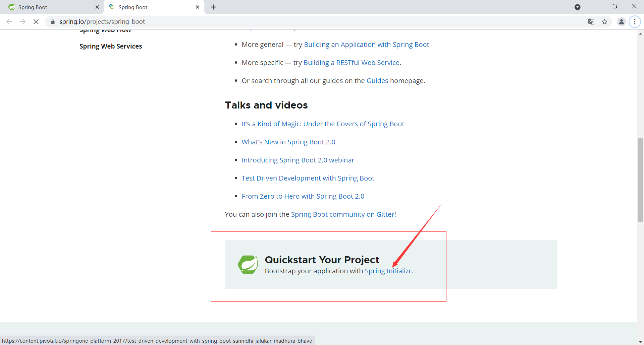Restore down the browser window

pyautogui.click(x=615, y=6)
